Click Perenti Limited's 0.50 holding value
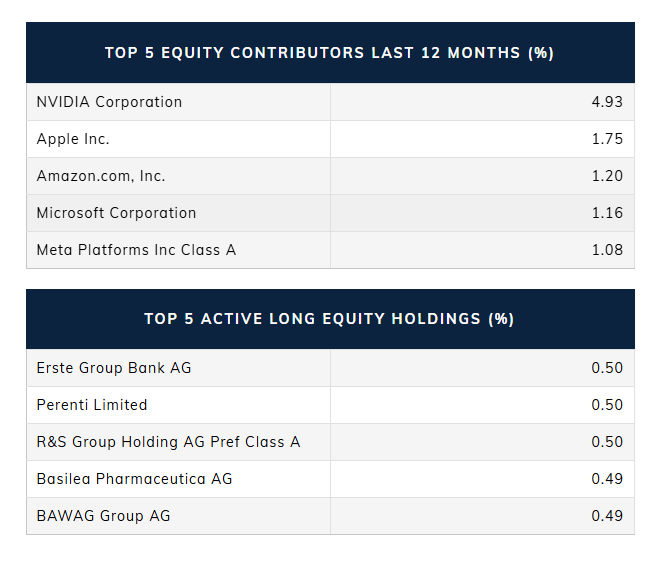This screenshot has width=660, height=561. pyautogui.click(x=607, y=405)
